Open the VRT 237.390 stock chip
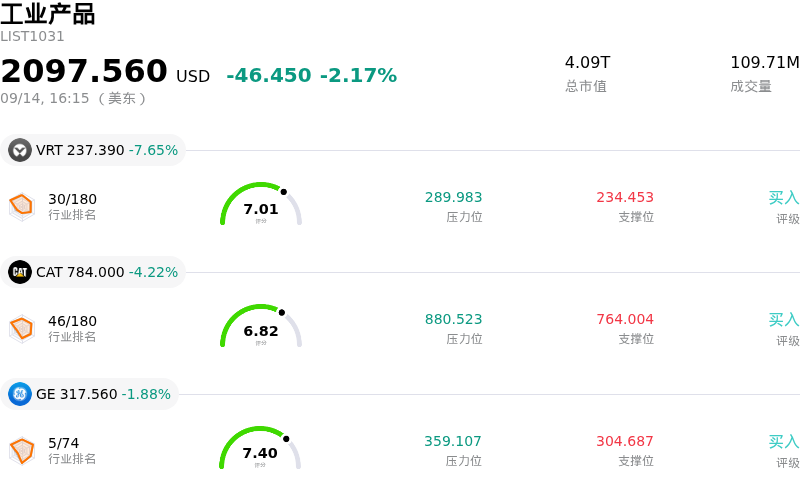800x488 pixels. (x=93, y=150)
